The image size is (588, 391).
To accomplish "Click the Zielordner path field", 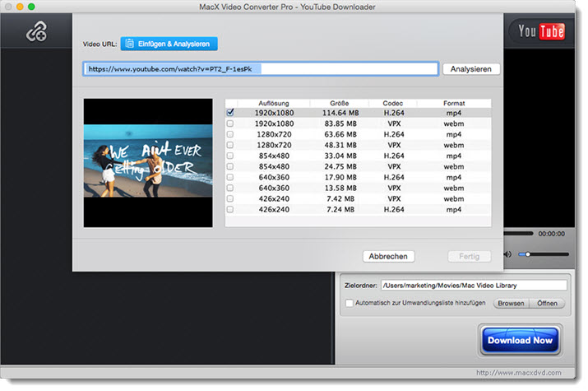I will [x=474, y=285].
